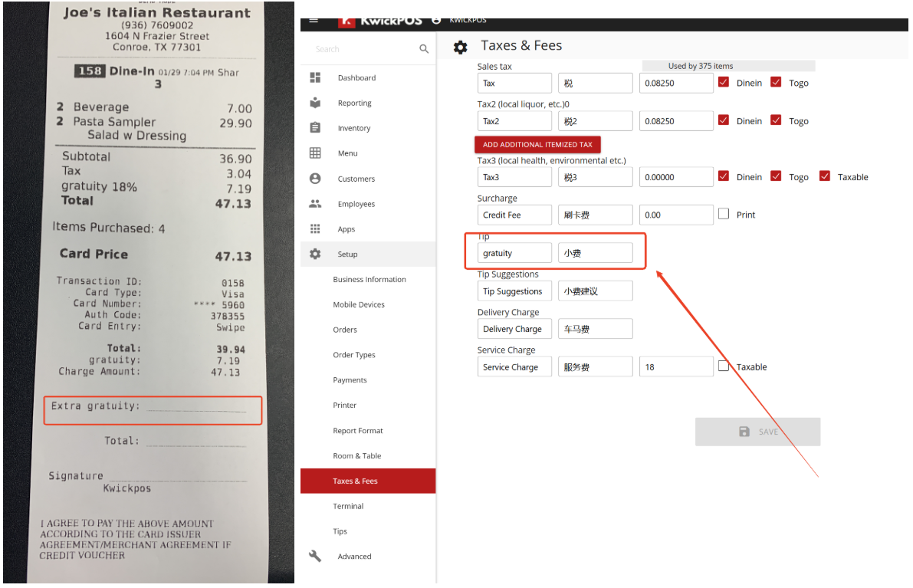The height and width of the screenshot is (588, 913).
Task: Edit the Credit Fee name field
Action: [514, 214]
